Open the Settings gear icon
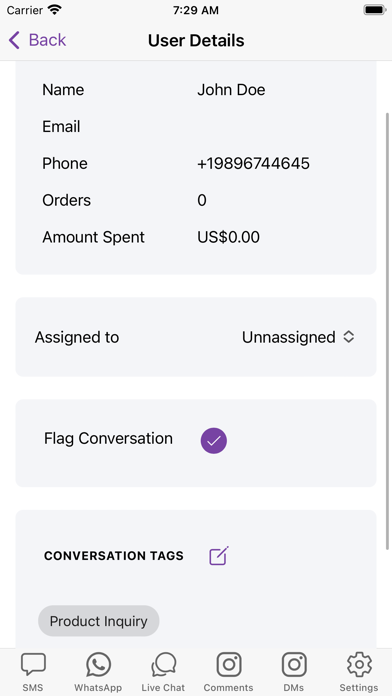392x696 pixels. click(x=359, y=664)
